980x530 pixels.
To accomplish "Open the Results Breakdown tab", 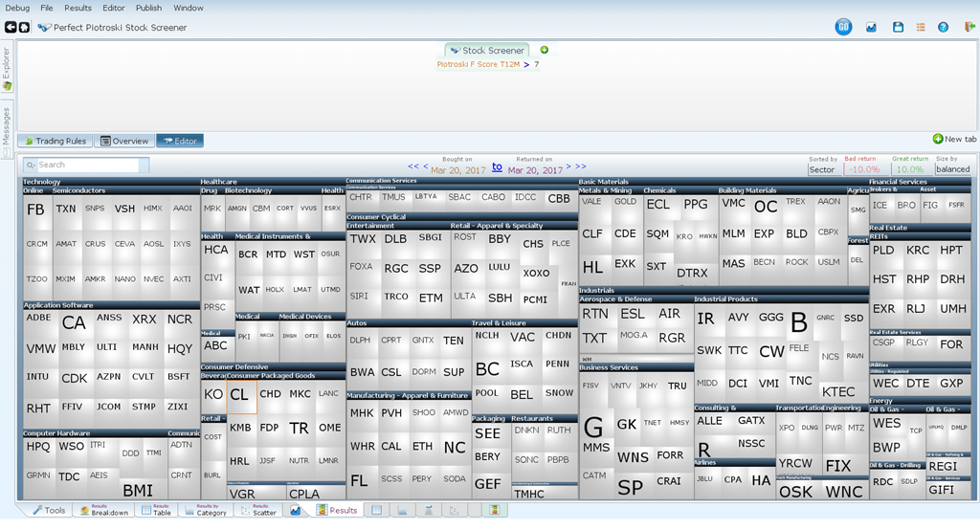I will click(x=103, y=510).
